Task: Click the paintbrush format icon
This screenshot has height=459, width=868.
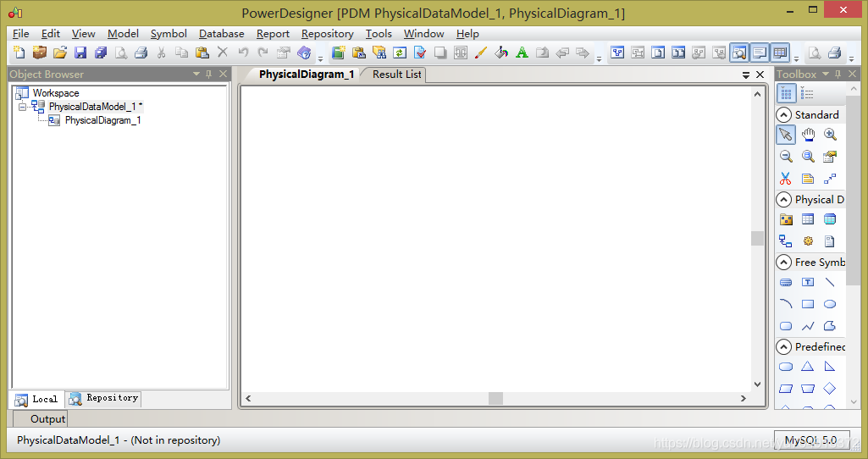Action: 481,53
